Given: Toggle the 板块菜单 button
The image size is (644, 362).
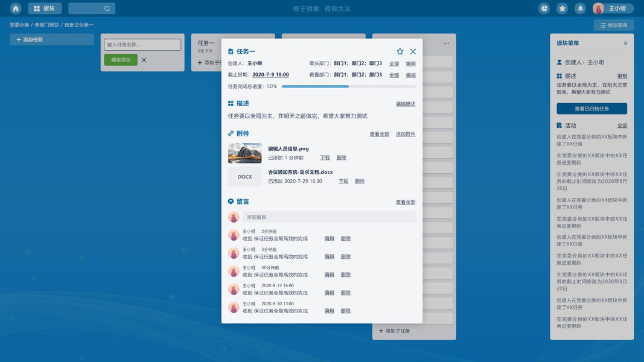Looking at the screenshot, I should 614,25.
